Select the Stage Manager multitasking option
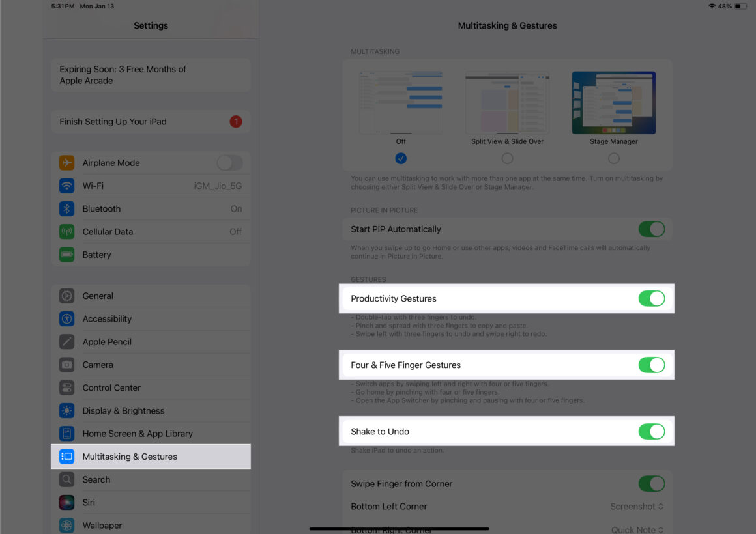 [613, 158]
